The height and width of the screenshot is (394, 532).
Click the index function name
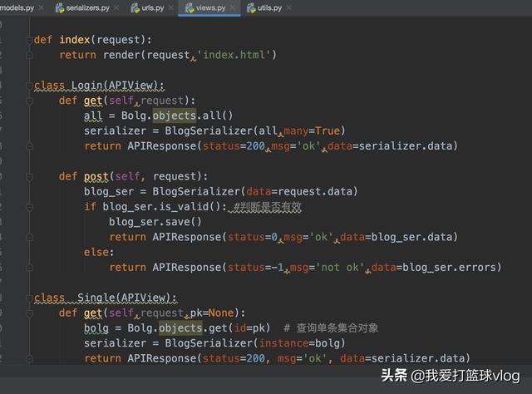75,40
